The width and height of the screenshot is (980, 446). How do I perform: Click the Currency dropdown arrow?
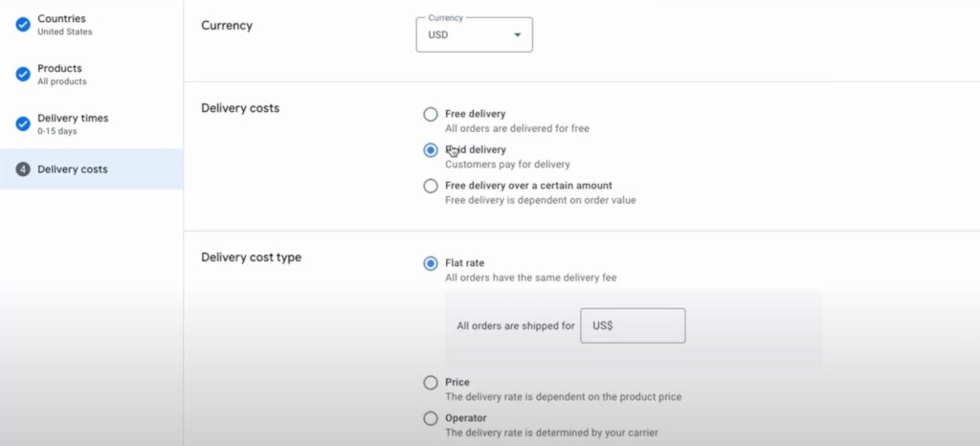pyautogui.click(x=518, y=35)
